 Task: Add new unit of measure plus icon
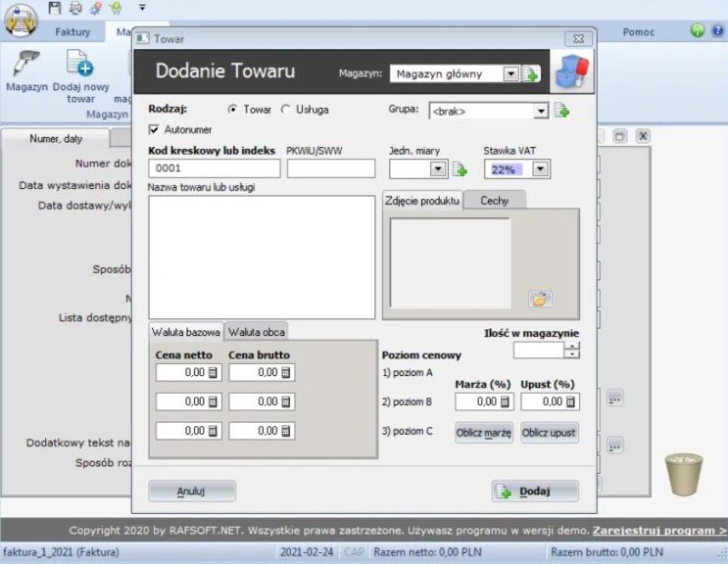pos(460,169)
